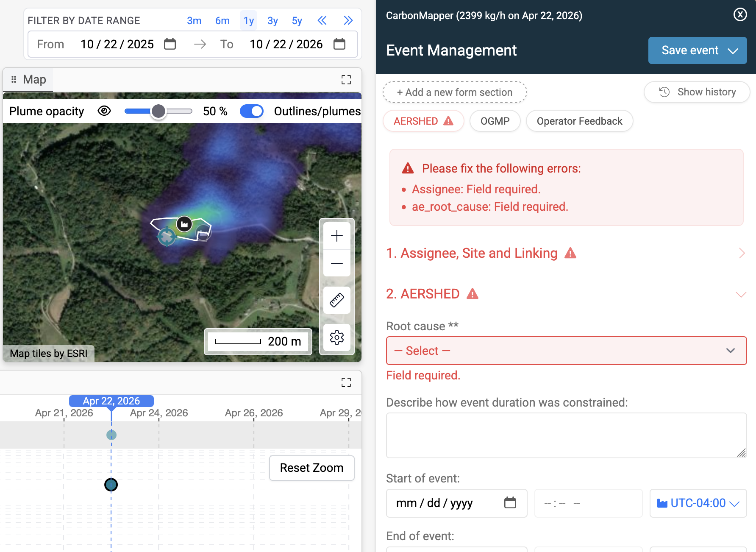The height and width of the screenshot is (552, 756).
Task: Click the Reset Zoom button
Action: (x=312, y=468)
